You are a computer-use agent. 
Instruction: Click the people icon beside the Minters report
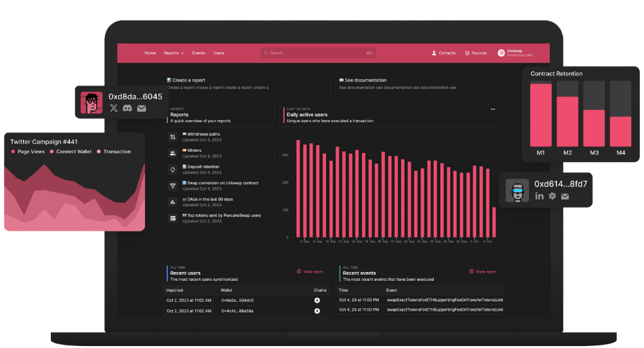(x=173, y=153)
